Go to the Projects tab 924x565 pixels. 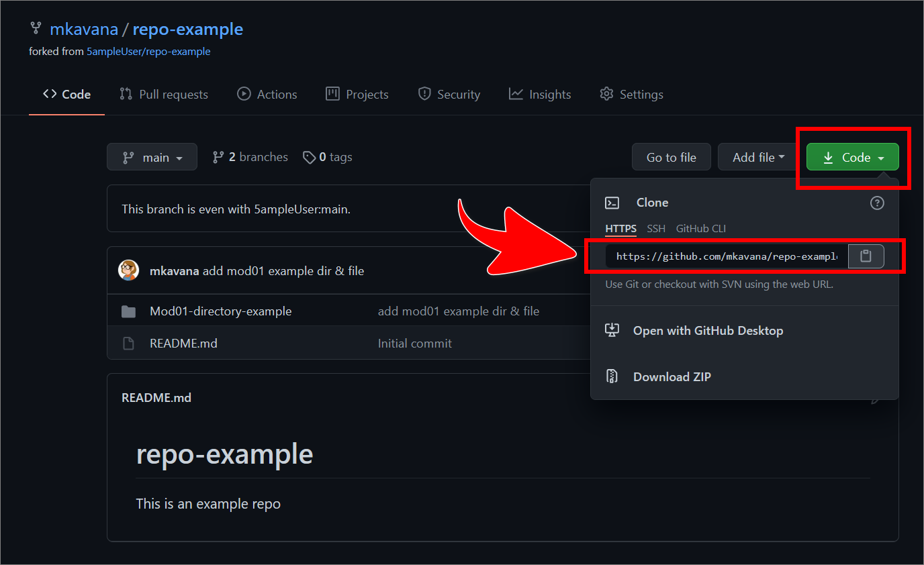[357, 95]
